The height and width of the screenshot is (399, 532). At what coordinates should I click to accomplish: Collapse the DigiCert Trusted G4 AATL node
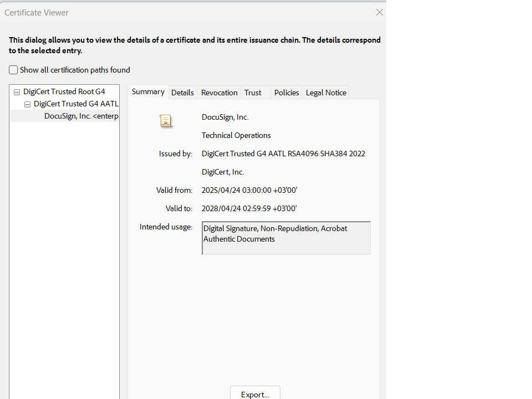pos(27,104)
